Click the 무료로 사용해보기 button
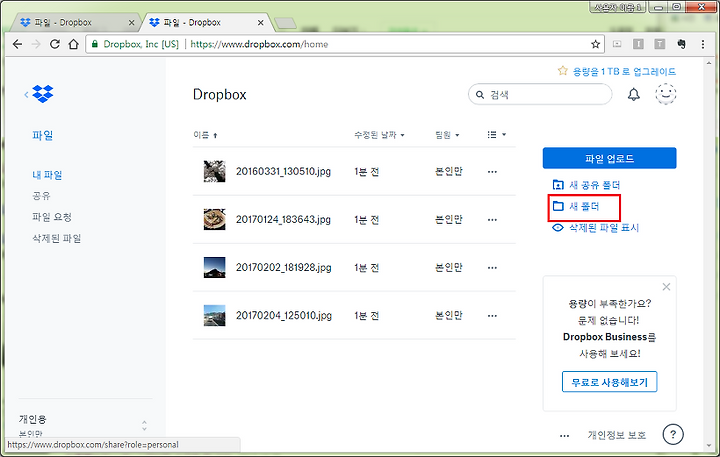720x457 pixels. [609, 382]
